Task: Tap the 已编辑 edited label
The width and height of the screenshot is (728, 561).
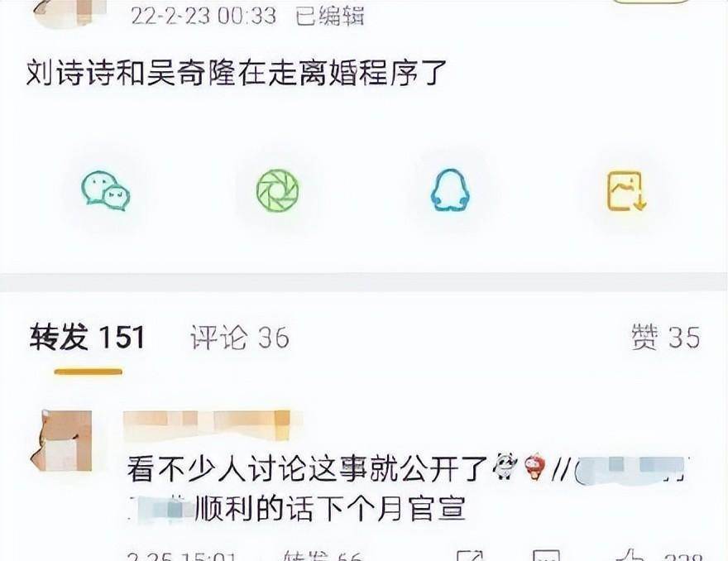Action: pyautogui.click(x=330, y=16)
